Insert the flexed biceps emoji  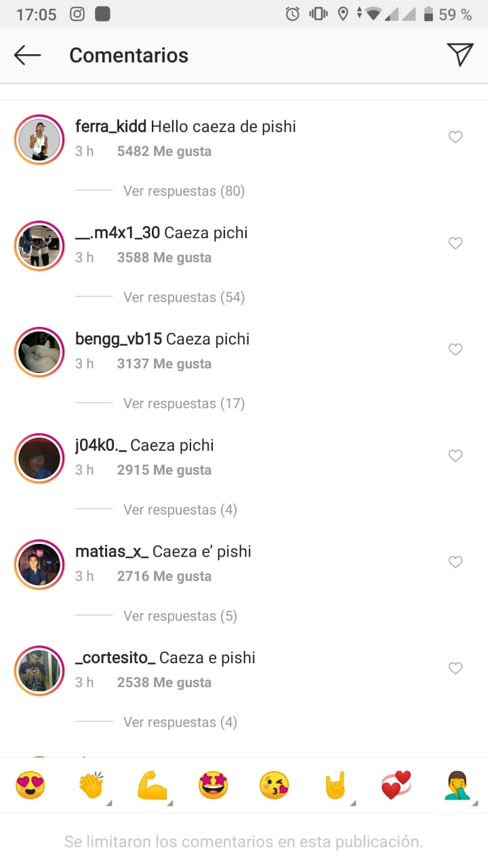coord(152,785)
